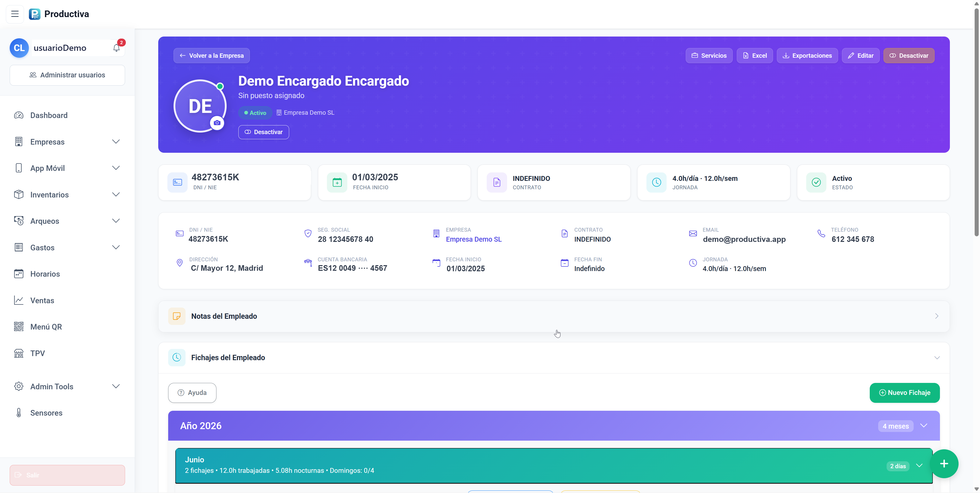Expand Notas del Empleado section arrow
The image size is (980, 493).
(937, 316)
